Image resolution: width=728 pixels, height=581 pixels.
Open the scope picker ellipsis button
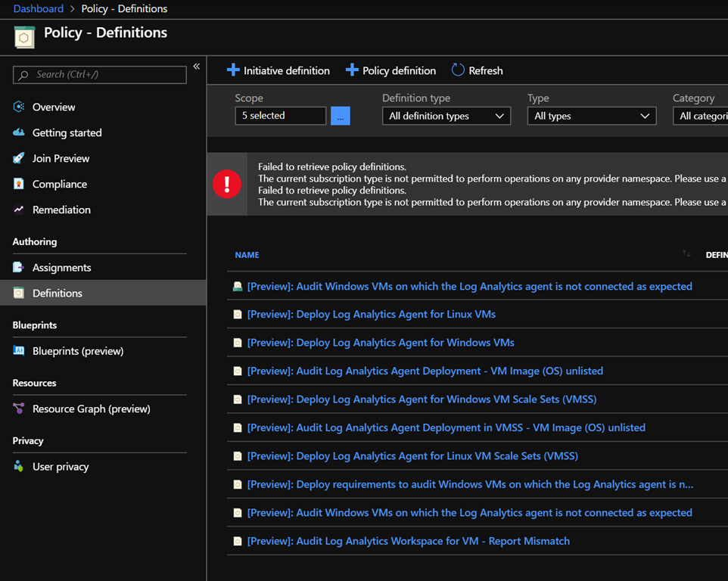tap(340, 116)
